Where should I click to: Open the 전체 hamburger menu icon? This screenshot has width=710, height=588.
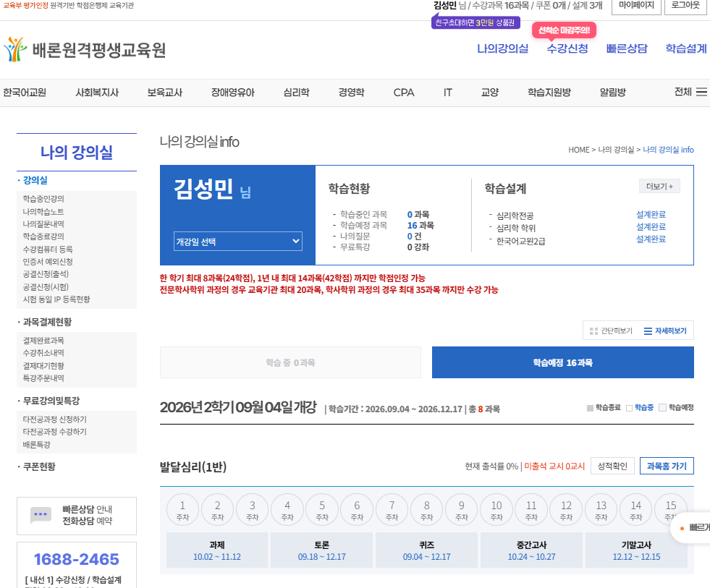[701, 93]
